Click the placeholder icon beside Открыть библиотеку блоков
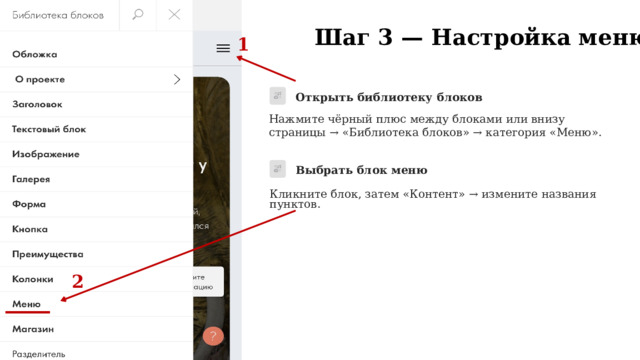Viewport: 640px width, 360px height. 278,96
